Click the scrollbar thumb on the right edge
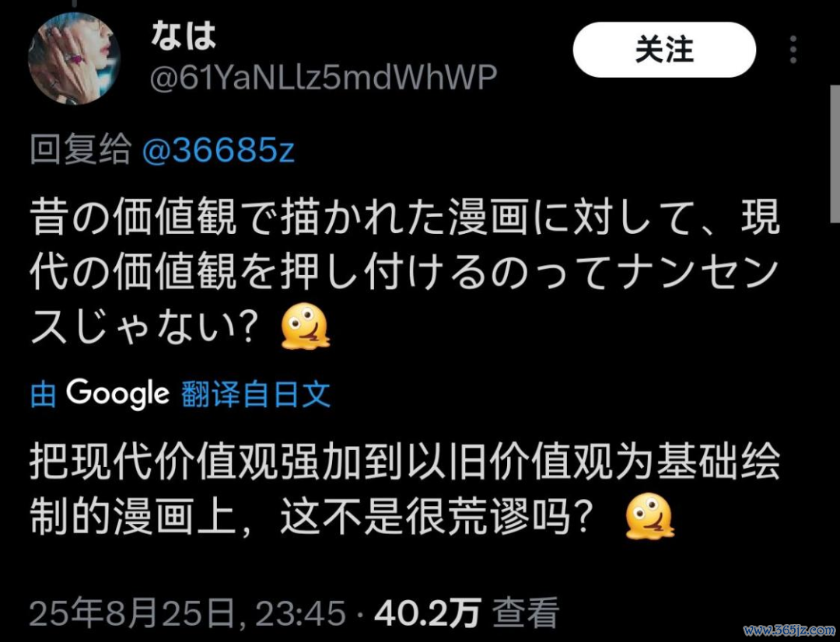 (835, 154)
